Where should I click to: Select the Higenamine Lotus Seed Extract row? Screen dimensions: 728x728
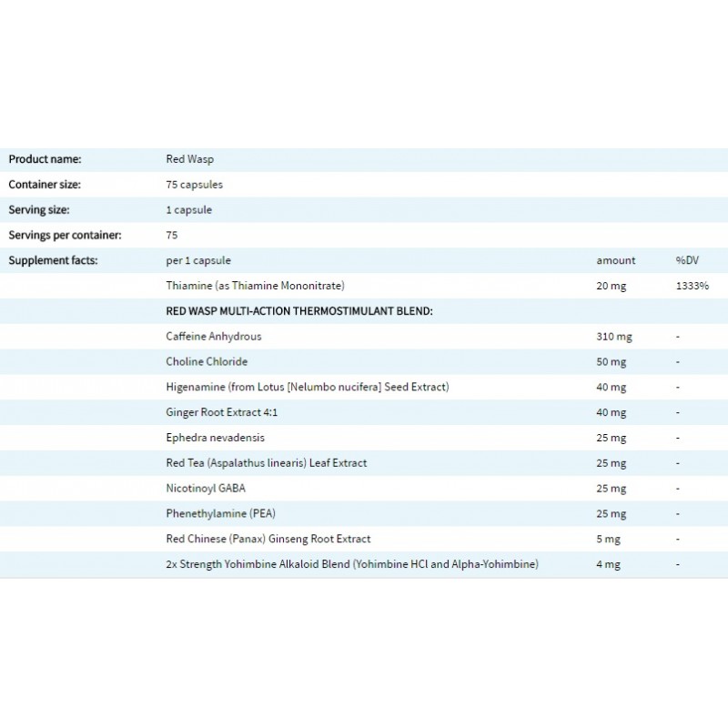point(364,388)
